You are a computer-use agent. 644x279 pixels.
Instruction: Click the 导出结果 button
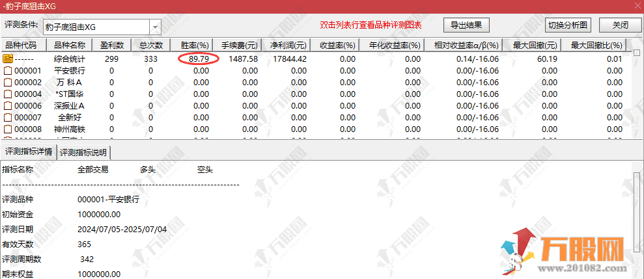point(467,25)
